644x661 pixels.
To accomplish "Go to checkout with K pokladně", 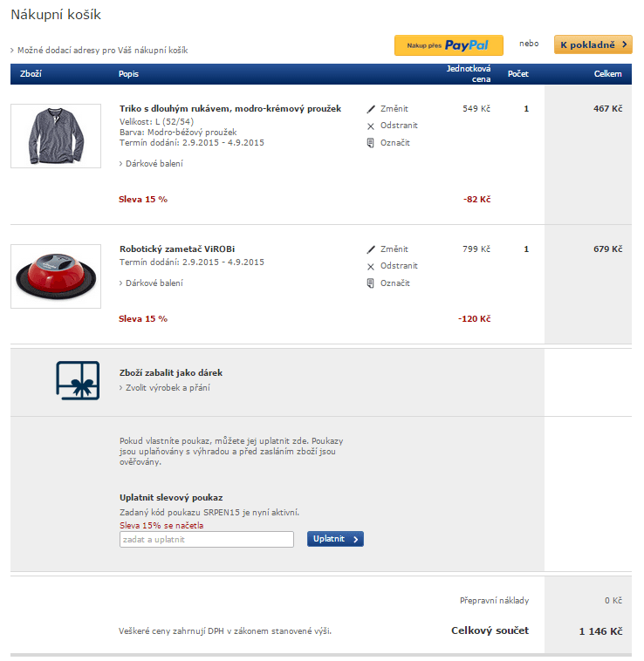I will pyautogui.click(x=593, y=44).
